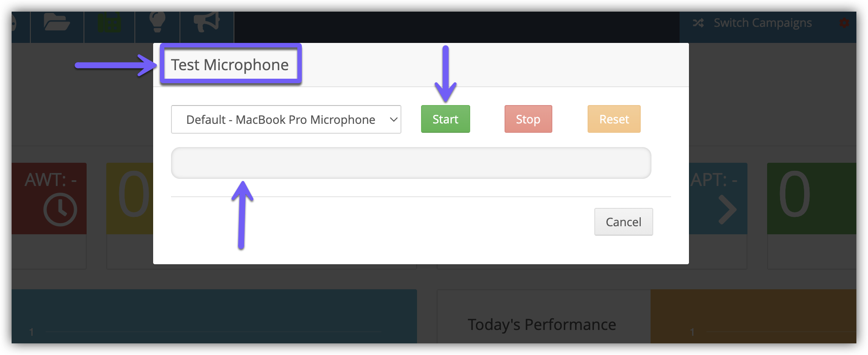Screen dimensions: 868x355
Task: Open the red settings gear icon
Action: (x=844, y=23)
